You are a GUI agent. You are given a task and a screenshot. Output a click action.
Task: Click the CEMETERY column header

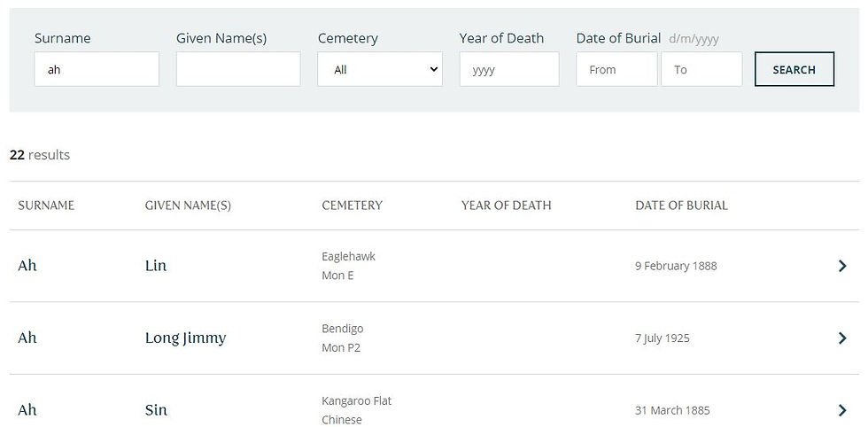pos(353,206)
